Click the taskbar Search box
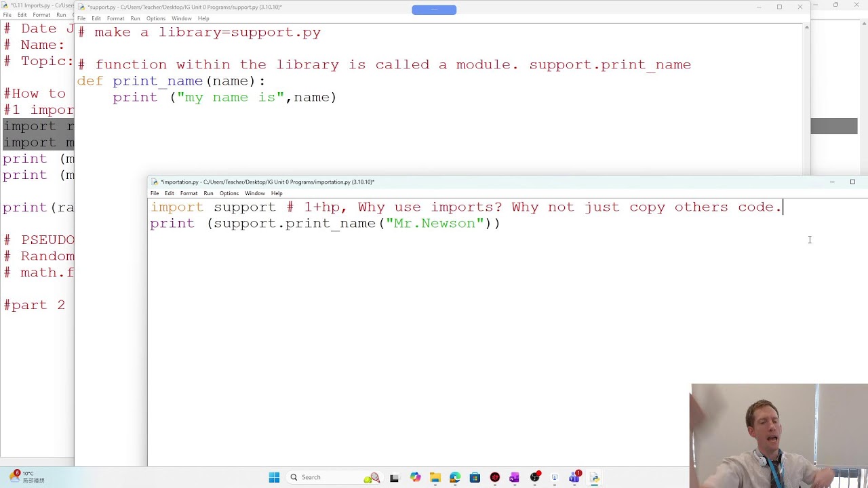 [x=334, y=477]
